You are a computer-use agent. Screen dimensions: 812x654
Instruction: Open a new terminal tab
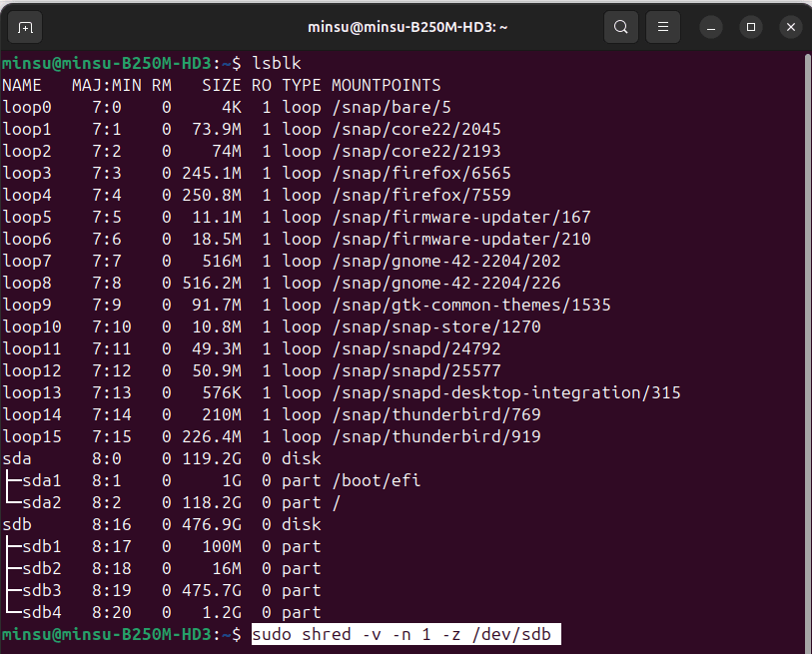tap(26, 27)
